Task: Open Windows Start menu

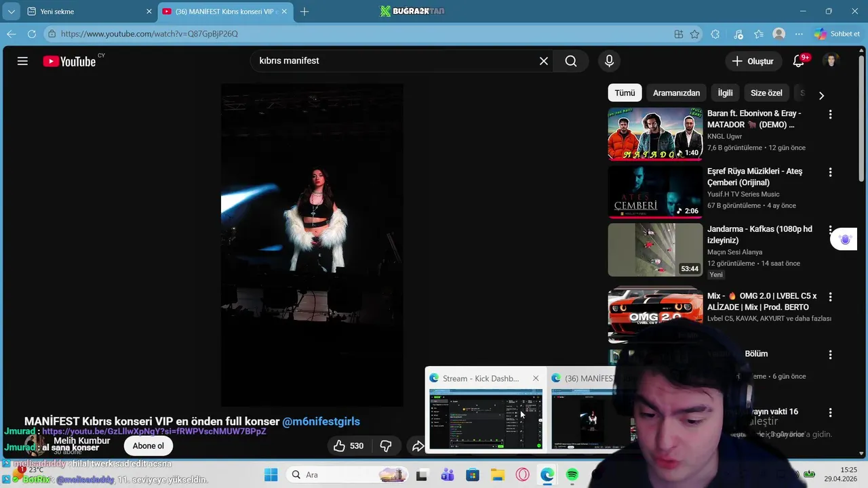Action: click(x=271, y=474)
